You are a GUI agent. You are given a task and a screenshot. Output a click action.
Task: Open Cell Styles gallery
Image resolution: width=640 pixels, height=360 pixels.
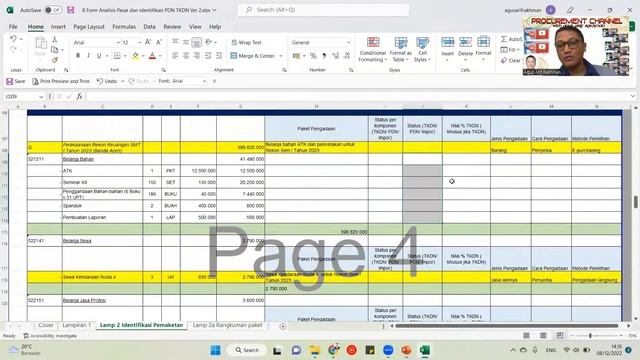[422, 49]
